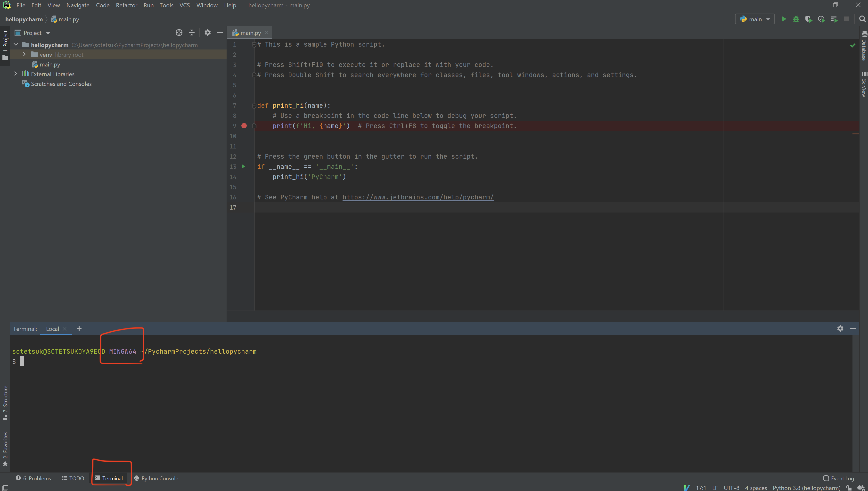Change the LF line separator setting
Viewport: 868px width, 491px height.
715,488
